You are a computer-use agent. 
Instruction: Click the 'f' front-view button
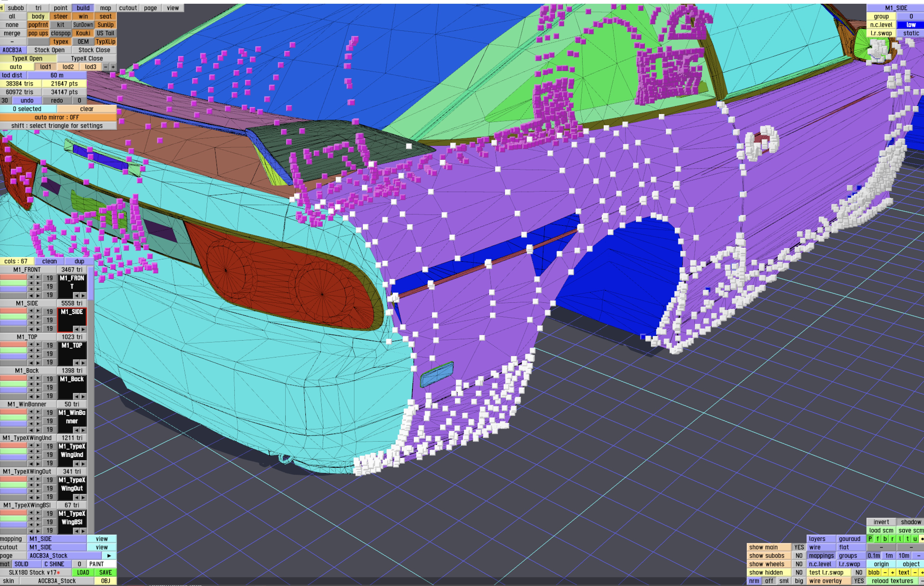(877, 539)
